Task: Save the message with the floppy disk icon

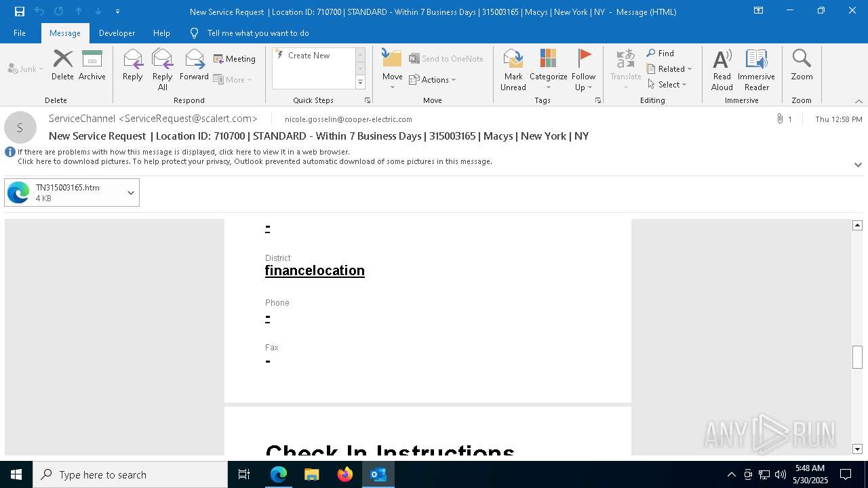Action: pyautogui.click(x=19, y=12)
